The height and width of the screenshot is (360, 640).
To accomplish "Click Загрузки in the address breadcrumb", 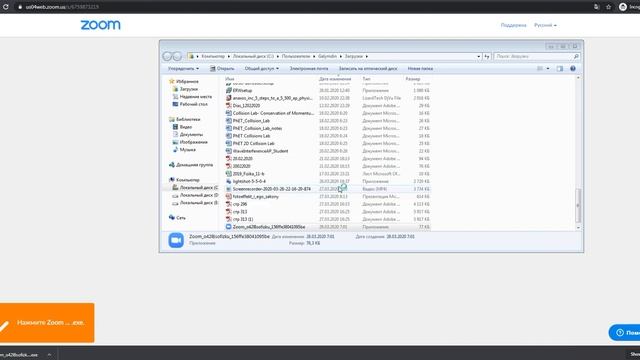I will (x=353, y=56).
